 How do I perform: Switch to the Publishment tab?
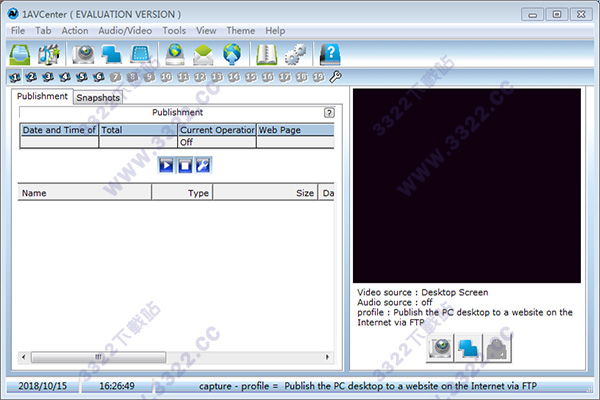(x=42, y=96)
